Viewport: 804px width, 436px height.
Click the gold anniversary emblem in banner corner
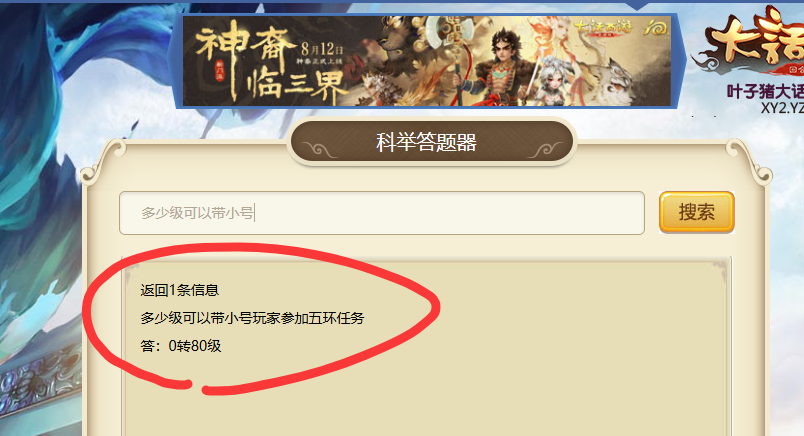(x=656, y=27)
